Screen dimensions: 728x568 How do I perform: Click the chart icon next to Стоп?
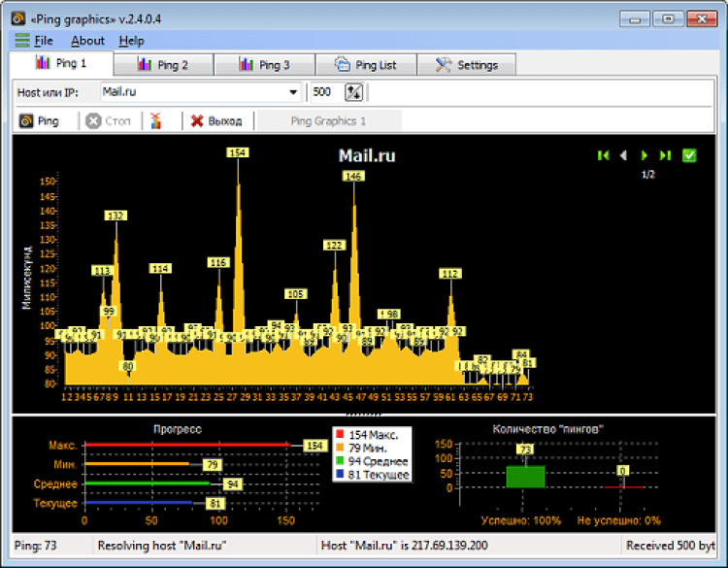[x=155, y=121]
